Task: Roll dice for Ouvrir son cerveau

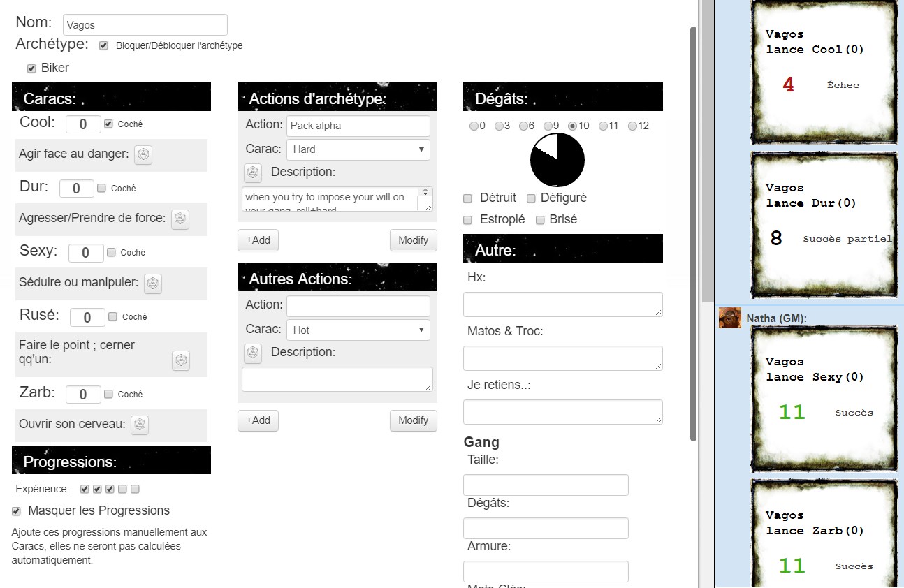Action: pyautogui.click(x=140, y=425)
